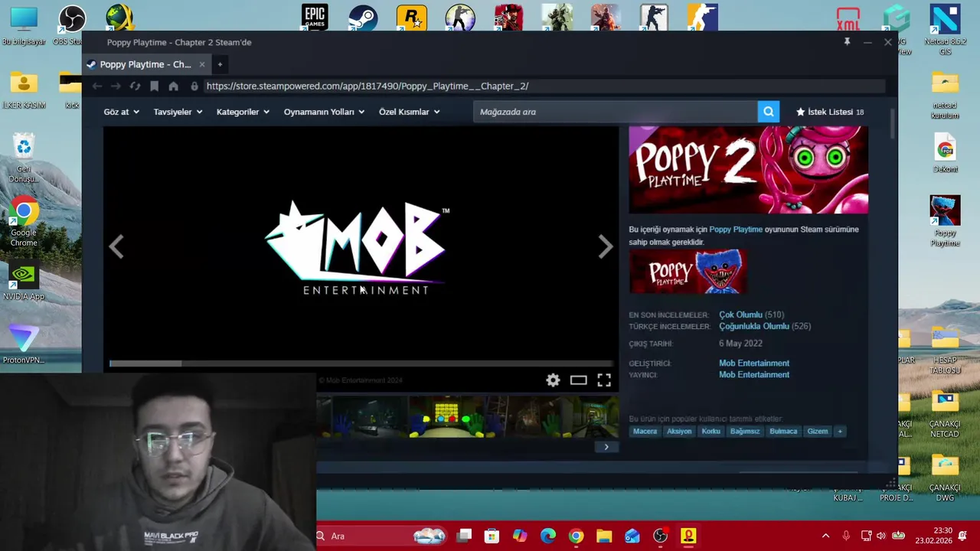The height and width of the screenshot is (551, 980).
Task: Add more tags with plus button
Action: click(839, 432)
